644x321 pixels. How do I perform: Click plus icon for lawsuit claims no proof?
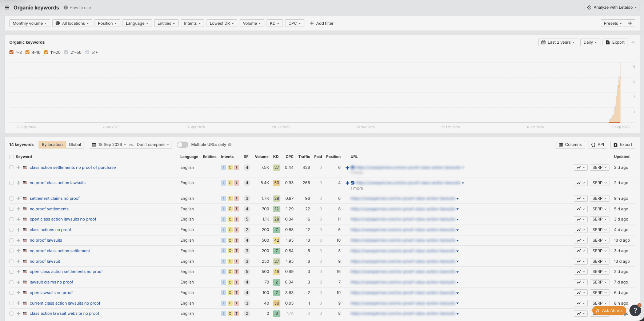(18, 282)
